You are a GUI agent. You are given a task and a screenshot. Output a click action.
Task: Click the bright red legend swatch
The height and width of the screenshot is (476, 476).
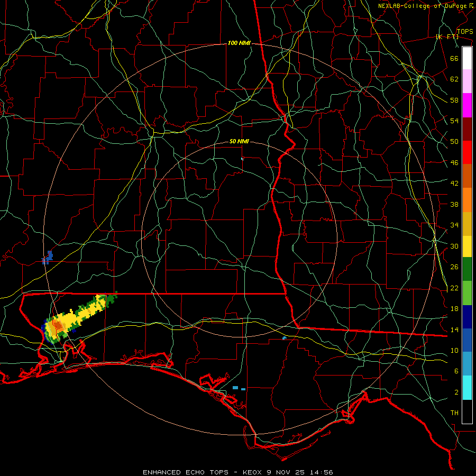coord(467,152)
